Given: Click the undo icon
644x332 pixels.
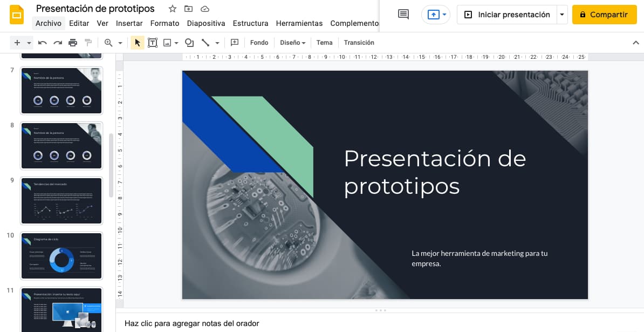Looking at the screenshot, I should [x=43, y=42].
